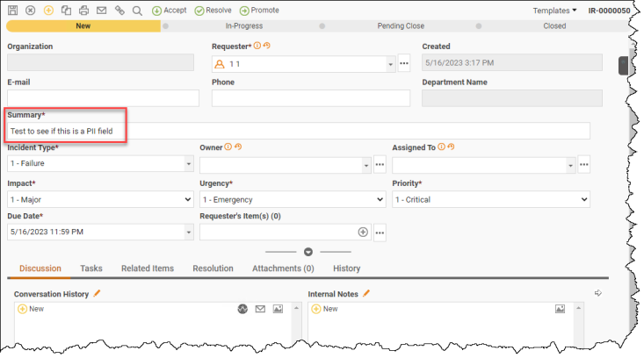This screenshot has height=358, width=644.
Task: Expand the Impact dropdown
Action: (100, 200)
